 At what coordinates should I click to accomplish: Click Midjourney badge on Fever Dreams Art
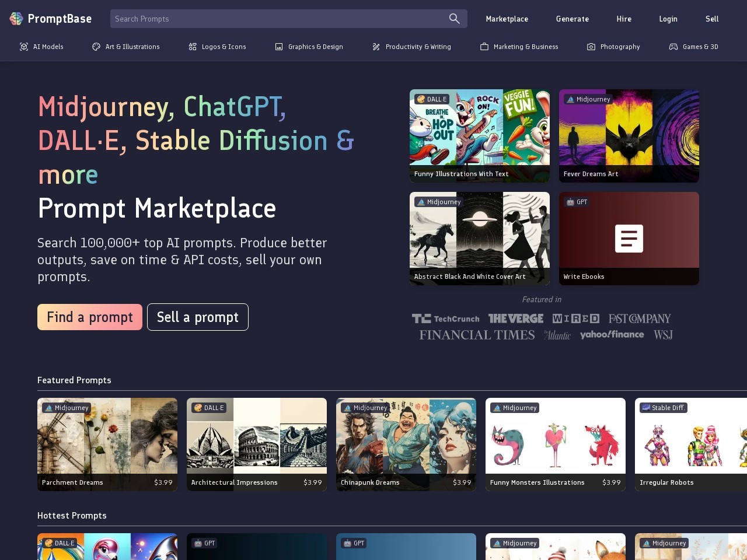coord(588,99)
